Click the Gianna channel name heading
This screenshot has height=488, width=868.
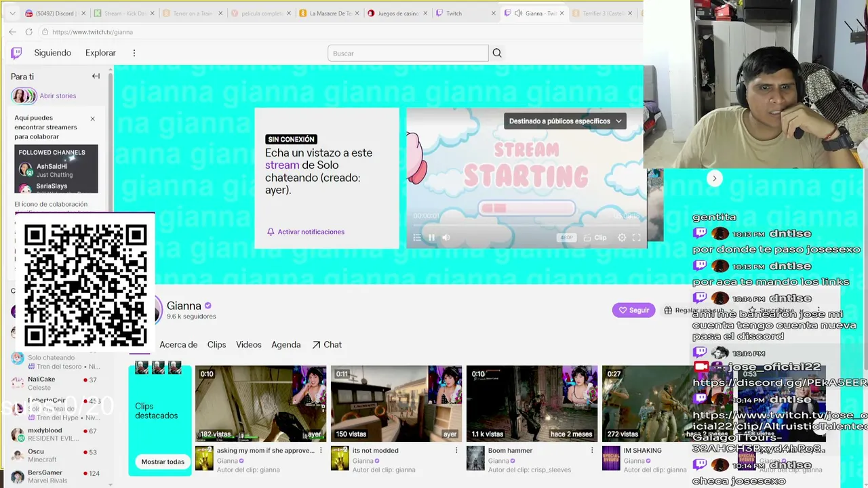[x=184, y=306]
